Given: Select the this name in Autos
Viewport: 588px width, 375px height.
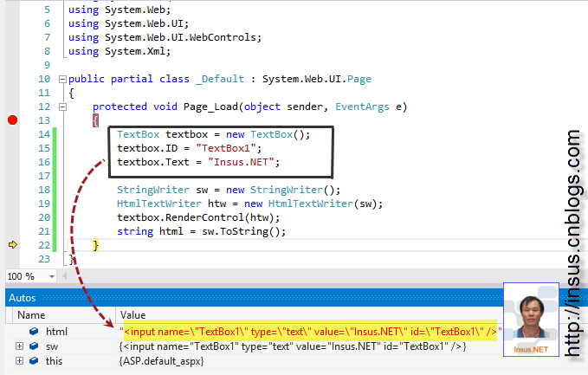Looking at the screenshot, I should [54, 361].
